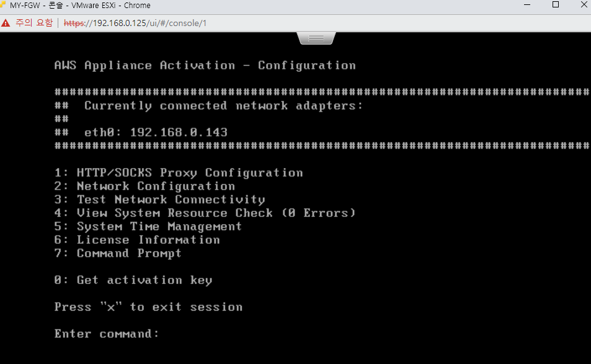
Task: Click '6: License Information' line
Action: 137,239
